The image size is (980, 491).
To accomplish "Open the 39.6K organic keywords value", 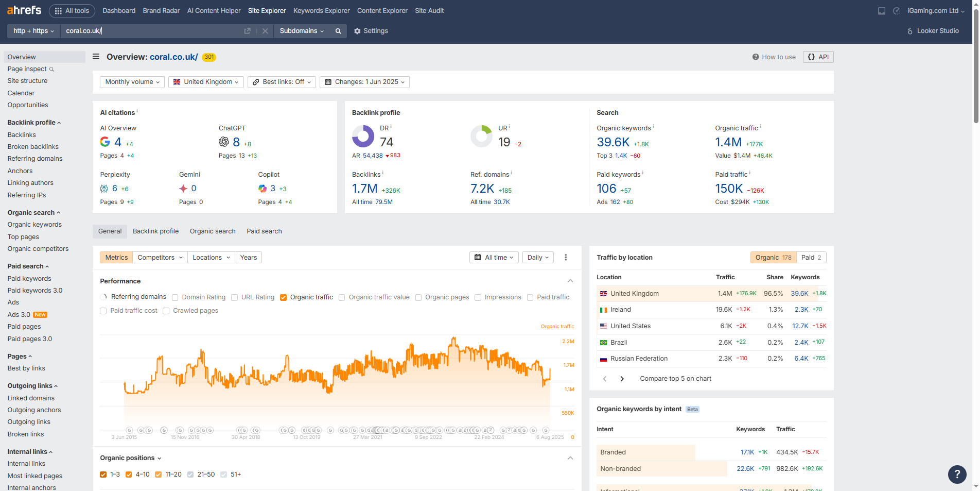I will 613,142.
